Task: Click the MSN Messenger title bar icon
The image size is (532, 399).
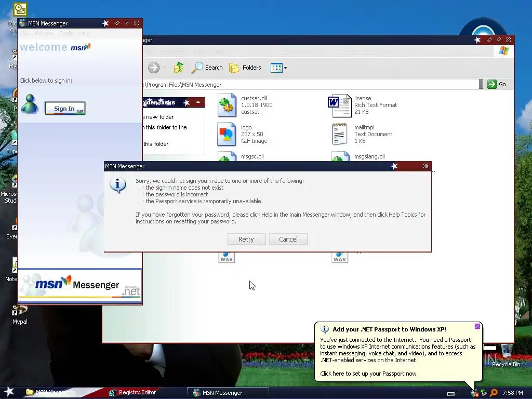Action: pos(23,23)
